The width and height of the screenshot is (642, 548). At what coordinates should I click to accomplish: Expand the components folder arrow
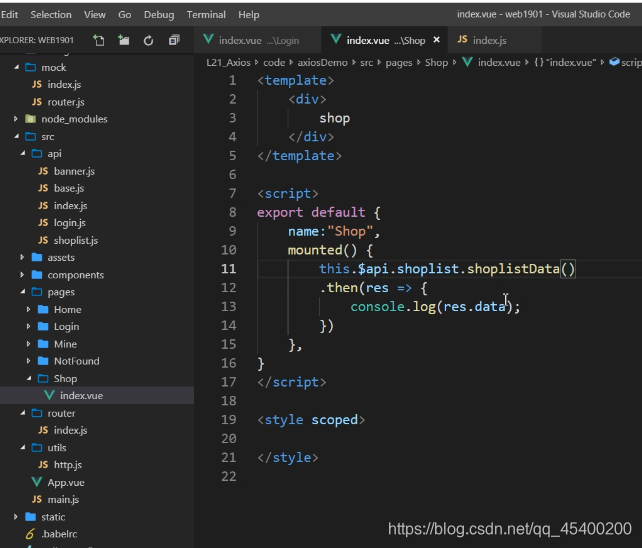click(x=22, y=274)
